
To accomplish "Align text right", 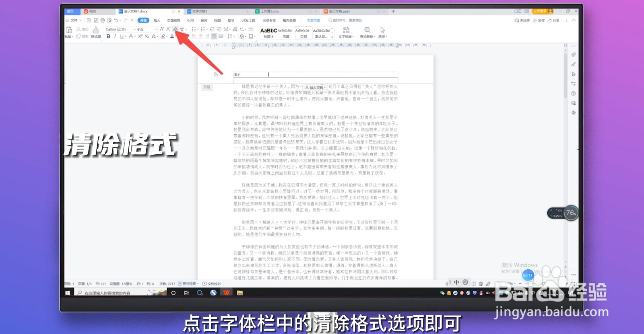I will 207,36.
